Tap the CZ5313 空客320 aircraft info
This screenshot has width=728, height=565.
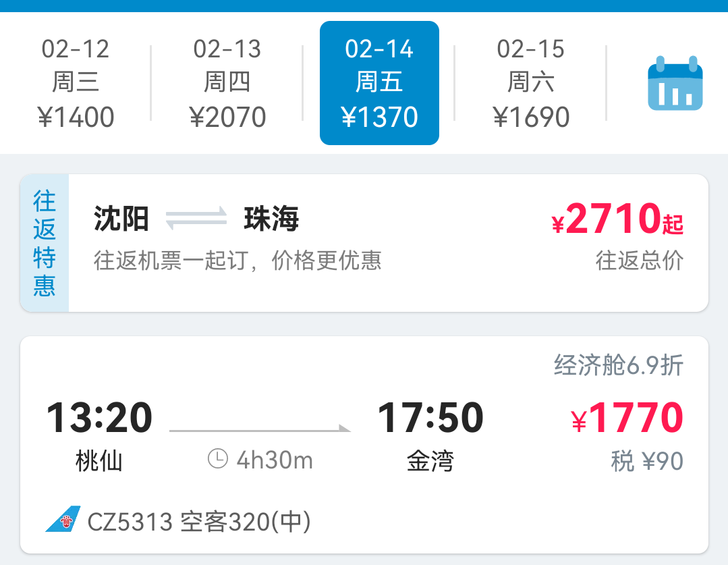[199, 522]
